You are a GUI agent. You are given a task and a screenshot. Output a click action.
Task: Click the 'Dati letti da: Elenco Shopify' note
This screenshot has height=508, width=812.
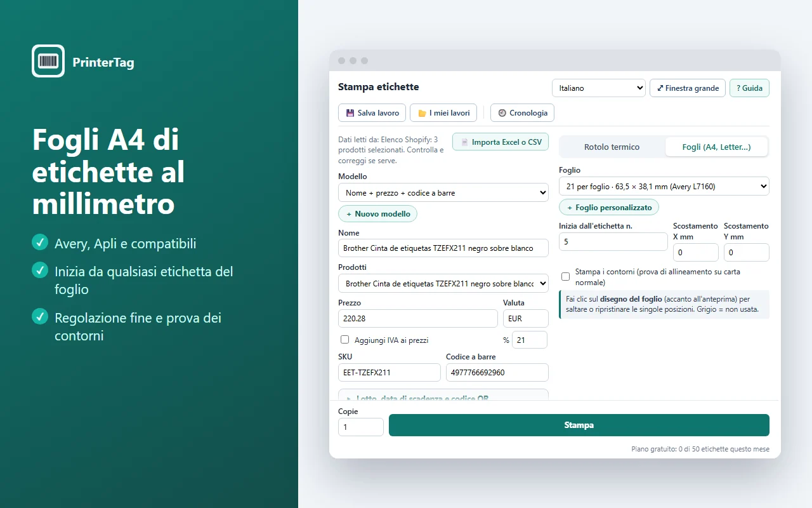tap(391, 150)
